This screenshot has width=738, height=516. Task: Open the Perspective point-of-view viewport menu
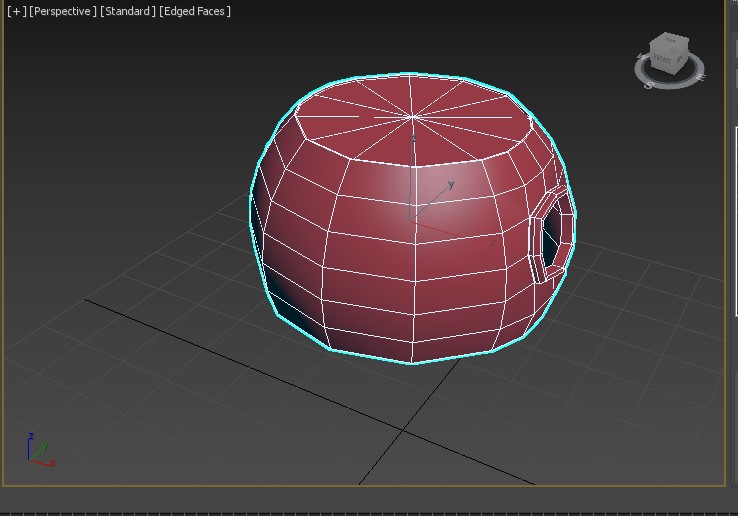[63, 11]
